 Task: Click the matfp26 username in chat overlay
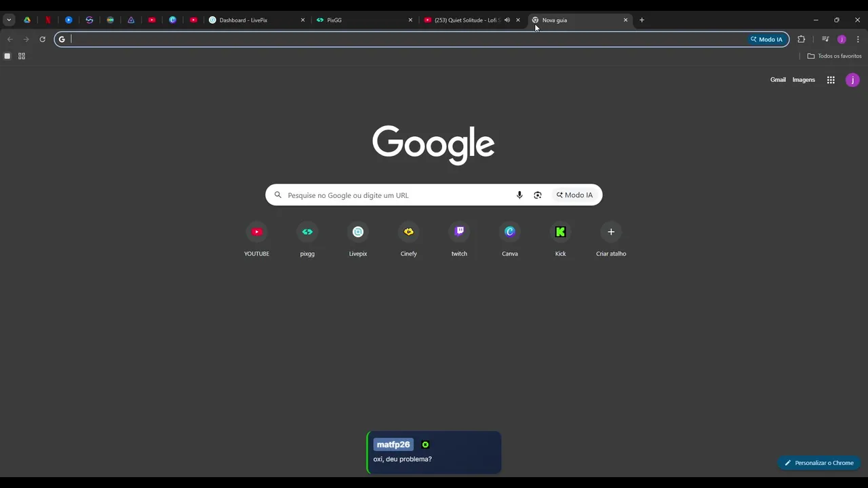click(393, 445)
